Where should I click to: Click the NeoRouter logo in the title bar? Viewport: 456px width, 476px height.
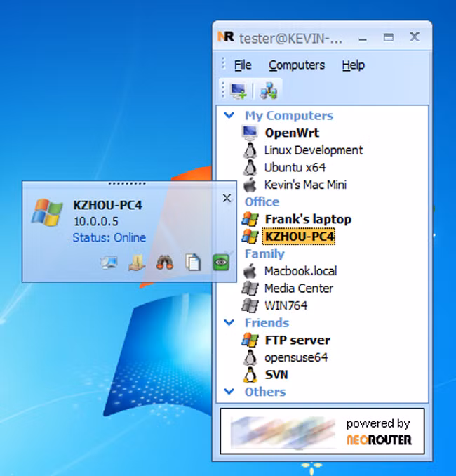point(226,37)
